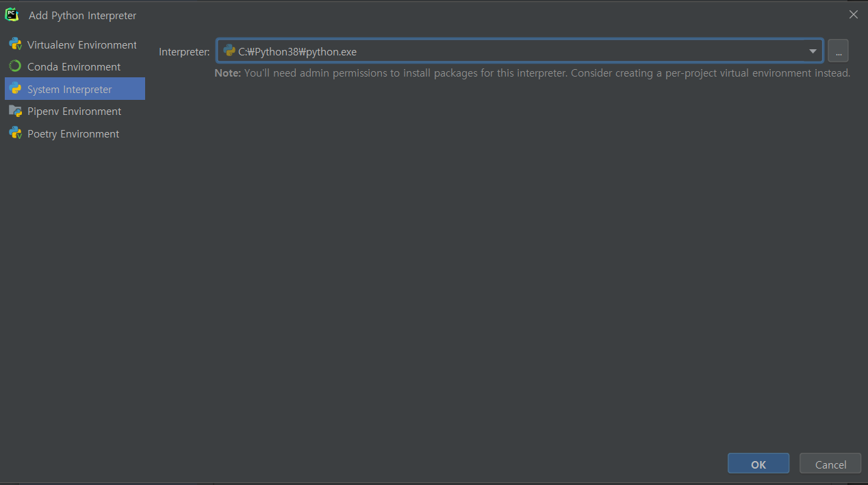Select Virtualenv Environment label in sidebar
The image size is (868, 485).
(82, 44)
